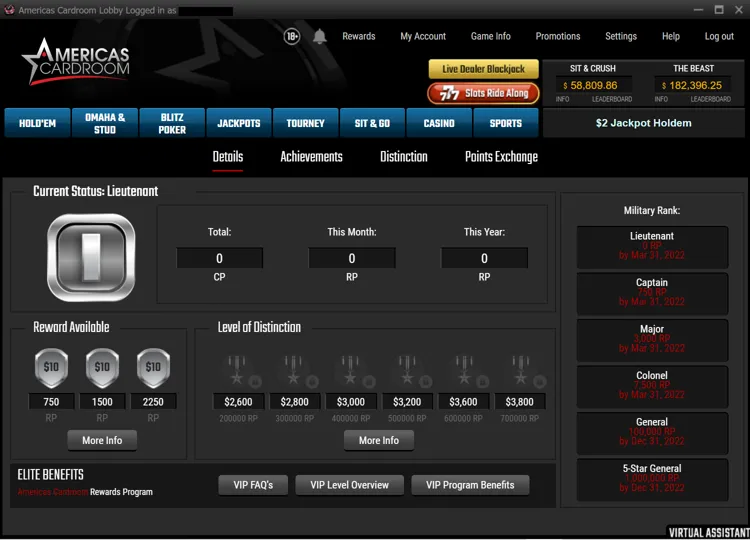The height and width of the screenshot is (540, 750).
Task: Click THE BEAST jackpot amount $182,396.25
Action: (x=692, y=86)
